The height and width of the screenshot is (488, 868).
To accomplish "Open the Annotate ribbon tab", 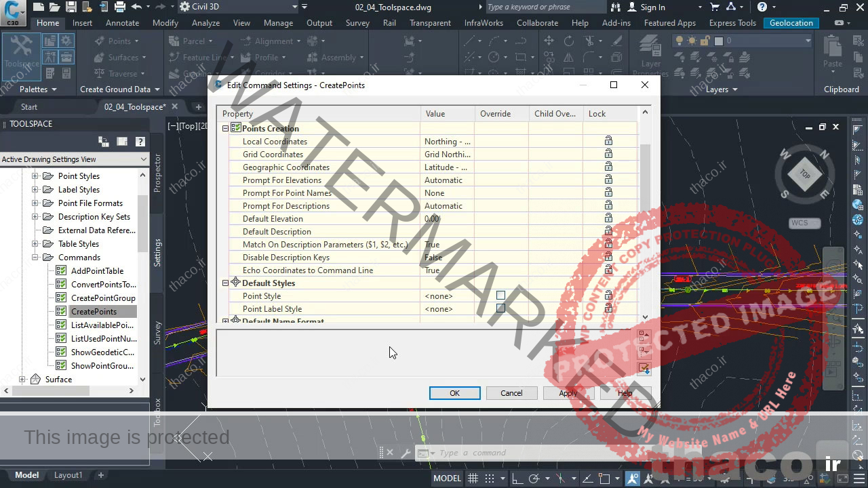I will click(x=122, y=23).
